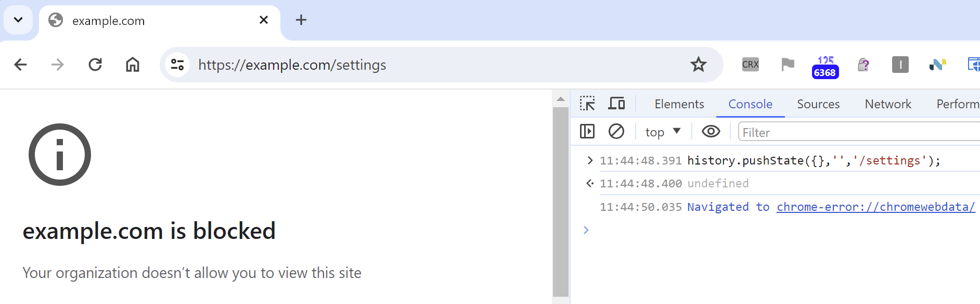This screenshot has height=304, width=980.
Task: Bookmark this page with star icon
Action: [x=698, y=65]
